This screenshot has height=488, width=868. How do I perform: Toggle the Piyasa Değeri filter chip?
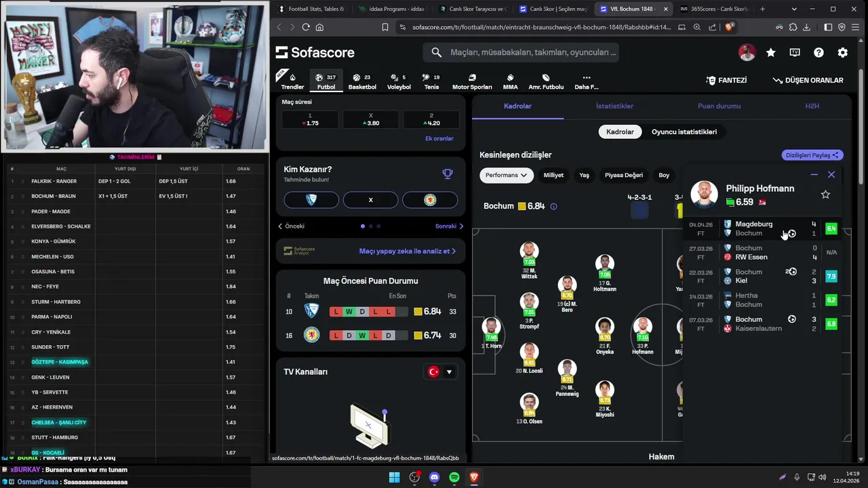pos(624,175)
